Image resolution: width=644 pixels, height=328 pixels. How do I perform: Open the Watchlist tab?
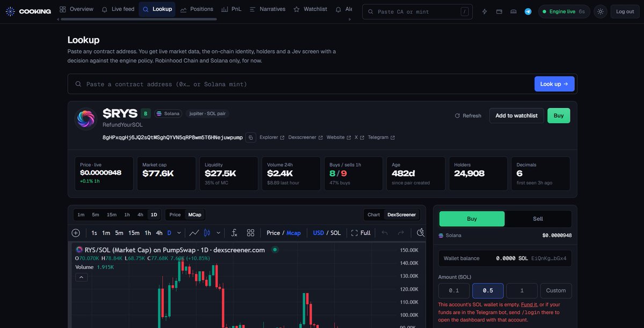[310, 9]
